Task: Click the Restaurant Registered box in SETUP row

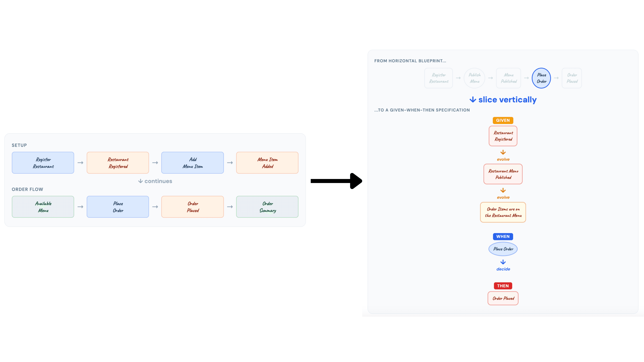Action: 118,163
